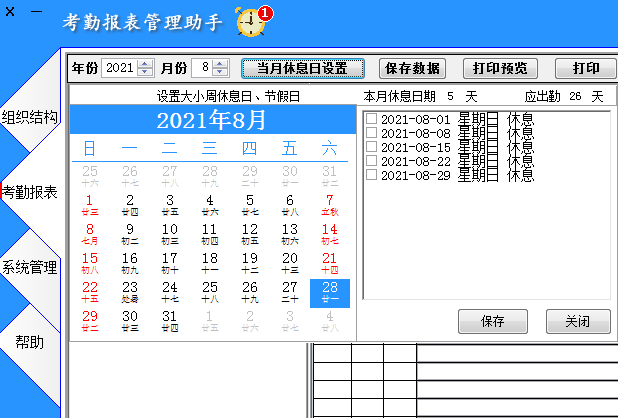Check the 2021-08-01 rest day checkbox
Image resolution: width=618 pixels, height=418 pixels.
[x=371, y=118]
